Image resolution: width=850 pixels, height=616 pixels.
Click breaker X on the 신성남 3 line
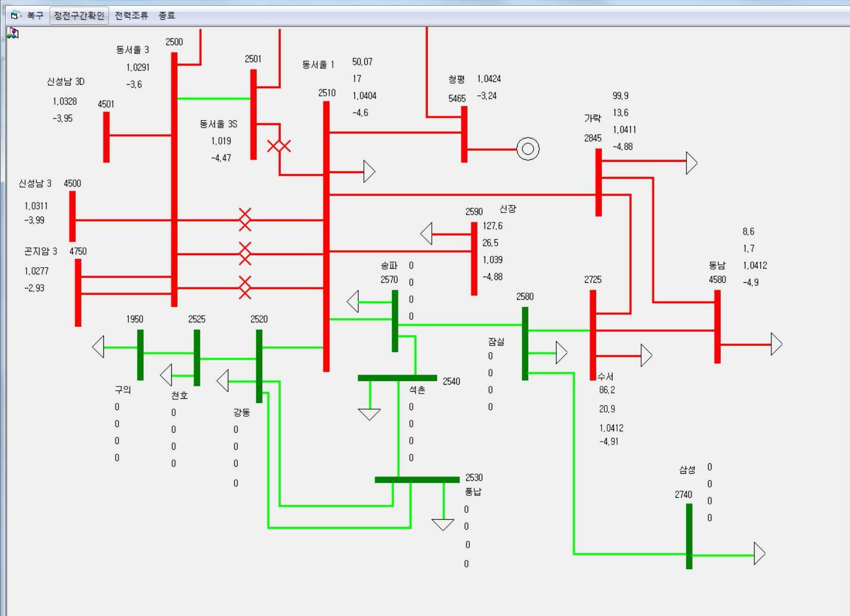245,220
